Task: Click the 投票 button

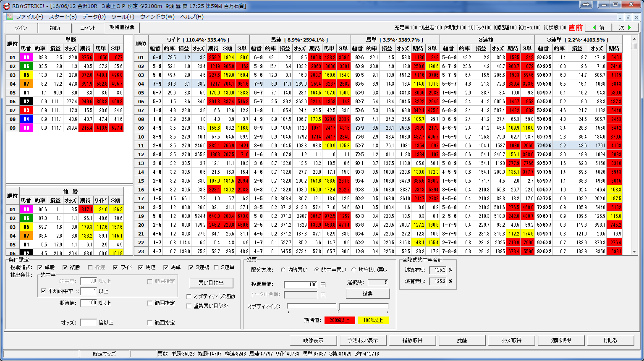Action: tap(368, 293)
